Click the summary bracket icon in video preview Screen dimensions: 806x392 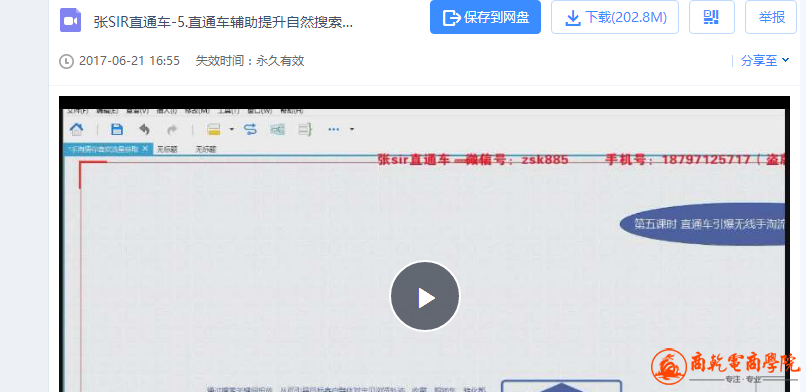tap(305, 129)
